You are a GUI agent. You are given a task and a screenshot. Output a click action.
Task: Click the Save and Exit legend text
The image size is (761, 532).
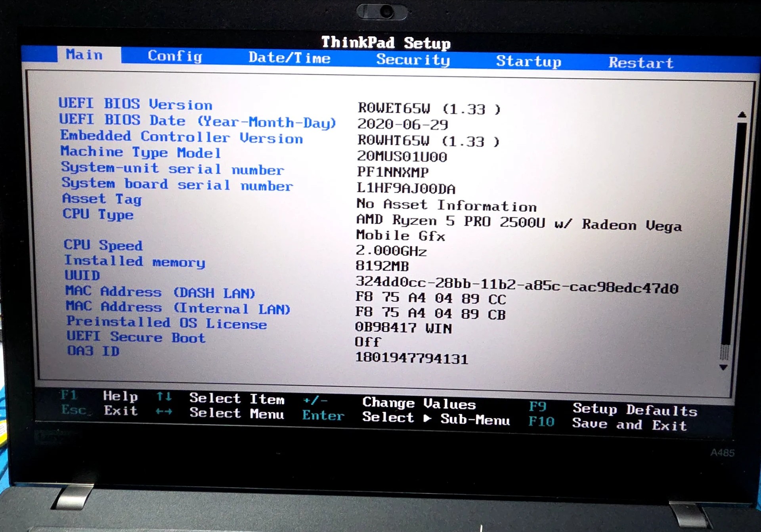pyautogui.click(x=629, y=425)
